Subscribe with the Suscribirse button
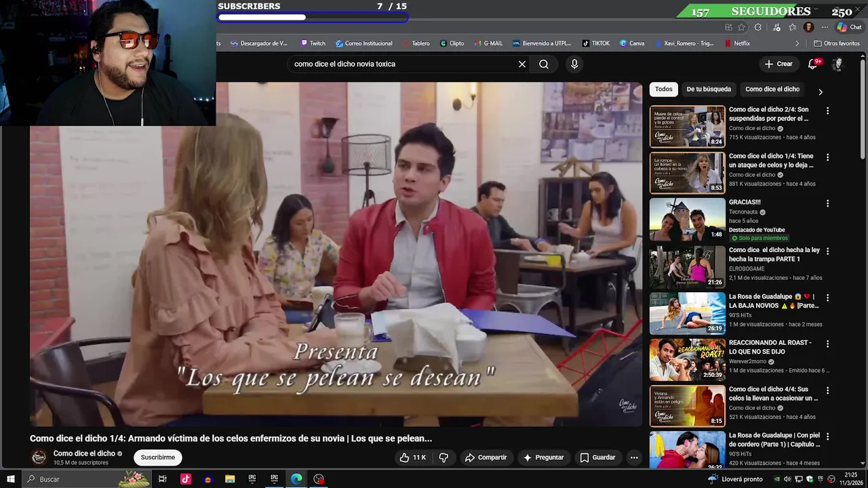 158,457
